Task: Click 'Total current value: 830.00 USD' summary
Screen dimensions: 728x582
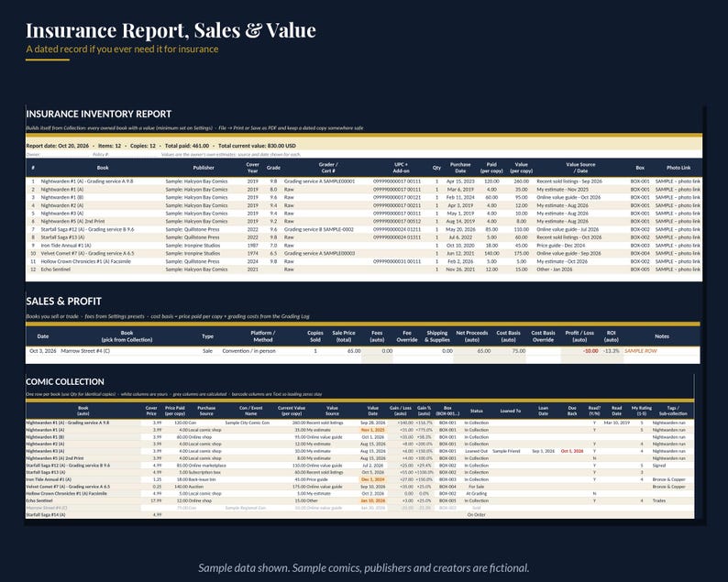Action: pyautogui.click(x=257, y=146)
